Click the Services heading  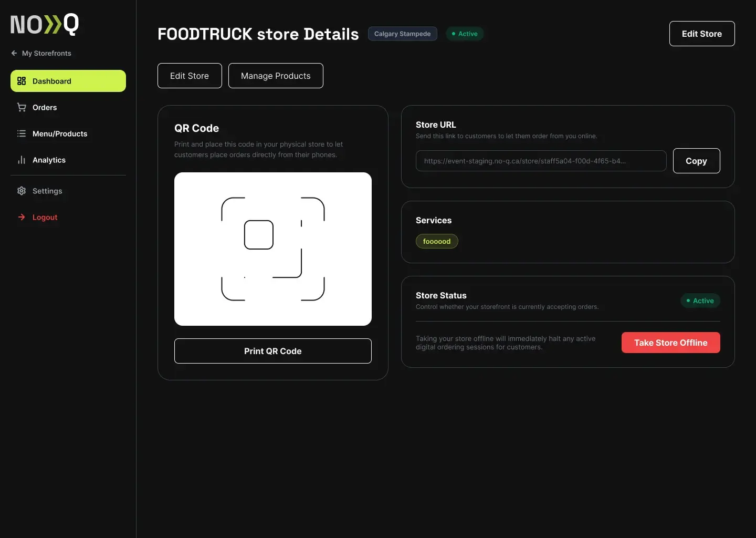[434, 220]
